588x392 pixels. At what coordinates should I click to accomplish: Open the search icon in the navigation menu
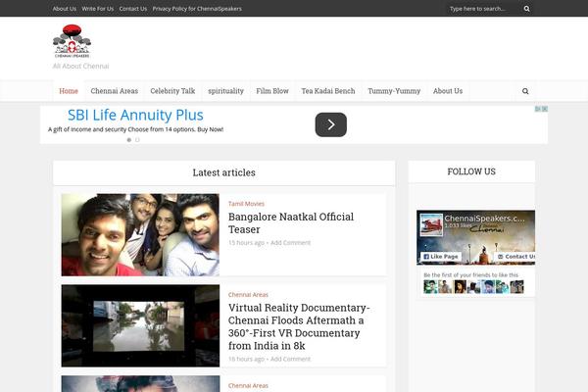point(525,91)
